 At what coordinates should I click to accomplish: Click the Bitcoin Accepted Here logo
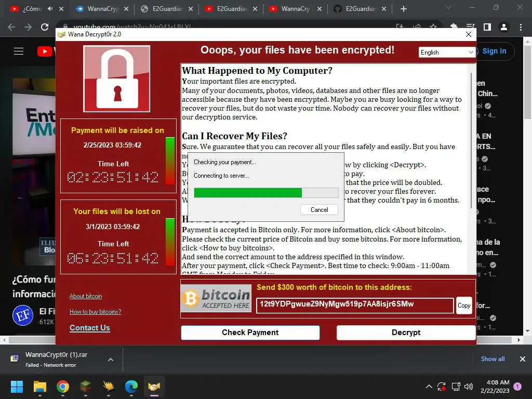[x=216, y=298]
